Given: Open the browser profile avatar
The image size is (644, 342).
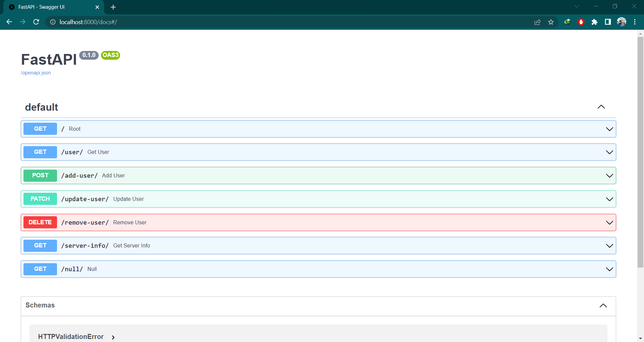Looking at the screenshot, I should (622, 22).
